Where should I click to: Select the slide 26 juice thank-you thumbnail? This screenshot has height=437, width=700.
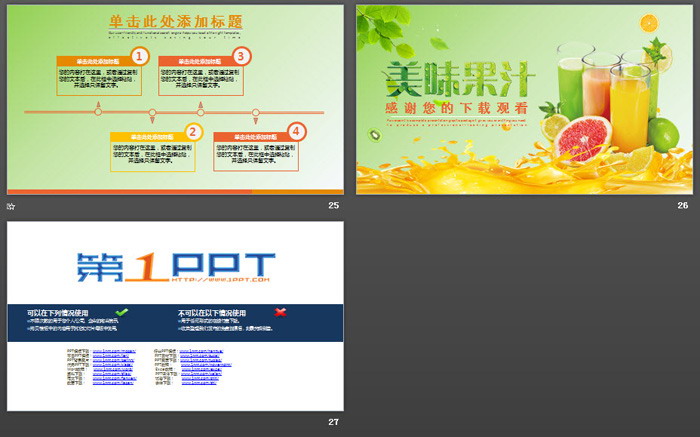(x=524, y=98)
